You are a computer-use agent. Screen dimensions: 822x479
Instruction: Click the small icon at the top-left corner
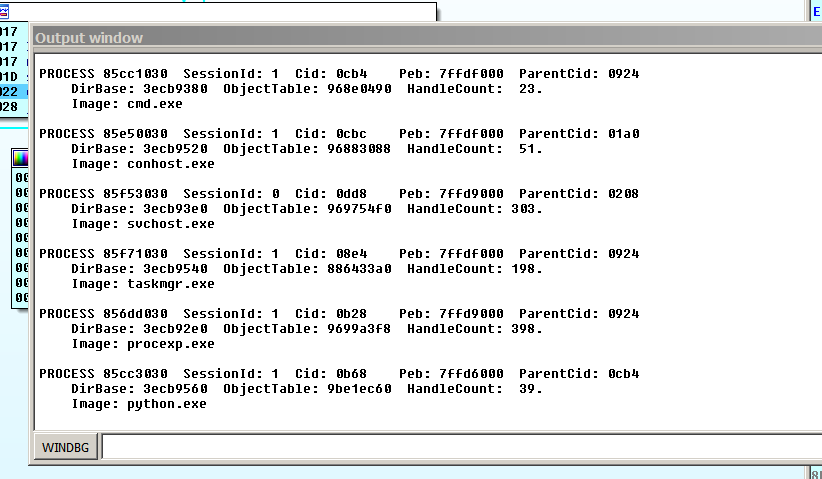point(4,9)
